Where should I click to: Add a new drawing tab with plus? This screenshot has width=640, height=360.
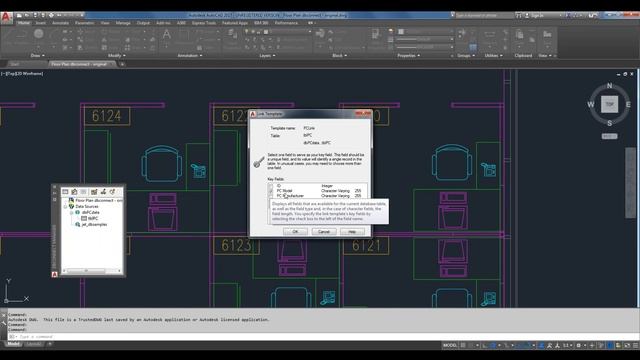coord(122,64)
